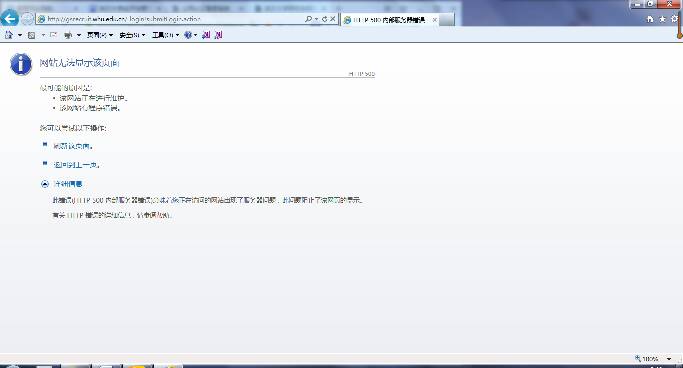Refresh the page with the address bar reload icon
Viewport: 683px width, 368px height.
(x=325, y=19)
